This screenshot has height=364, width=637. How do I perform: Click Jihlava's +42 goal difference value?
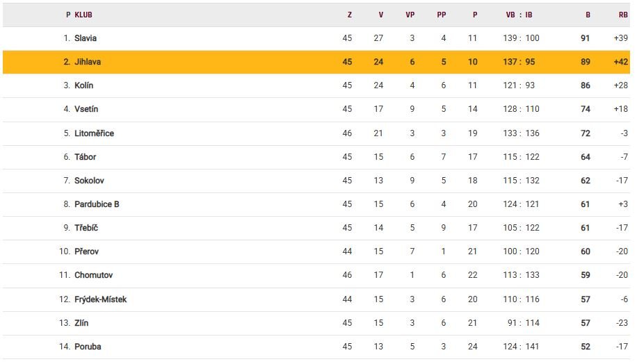click(620, 62)
